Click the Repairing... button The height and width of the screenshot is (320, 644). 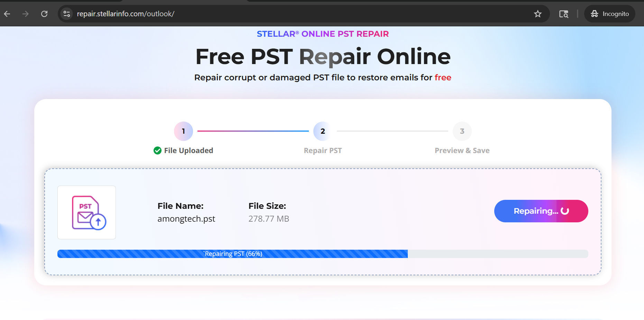tap(541, 211)
